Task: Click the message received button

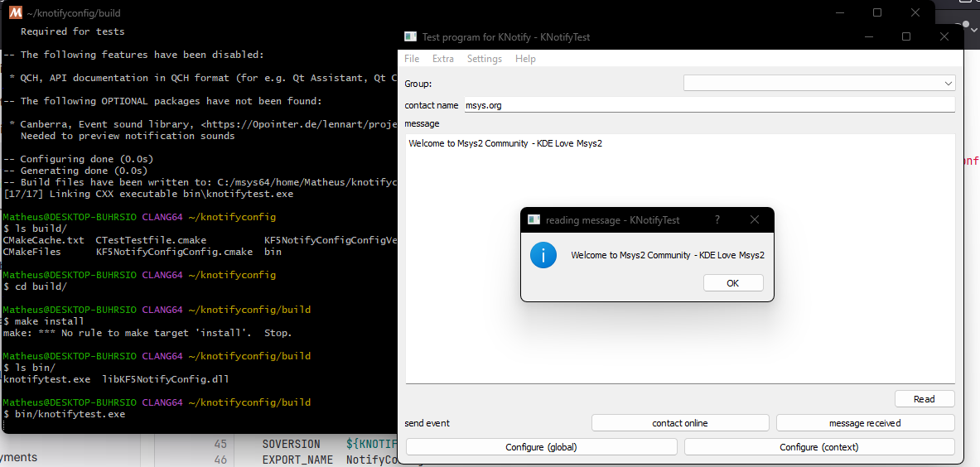Action: (865, 422)
